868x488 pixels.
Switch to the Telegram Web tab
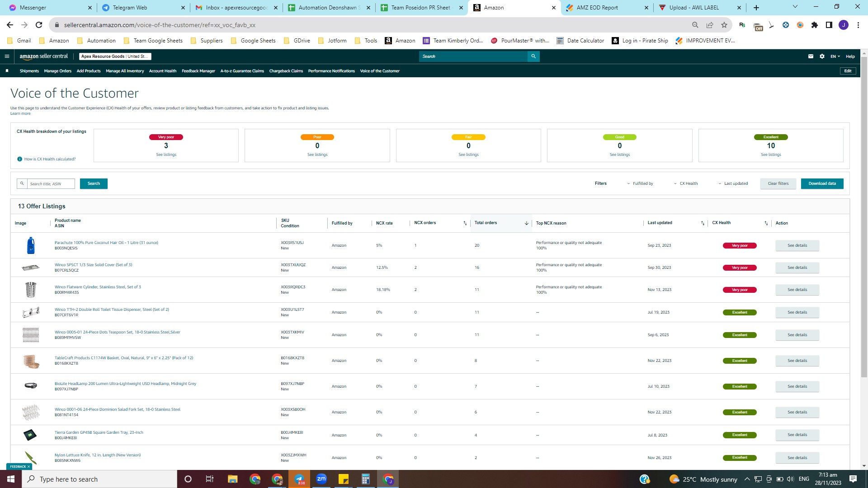144,8
